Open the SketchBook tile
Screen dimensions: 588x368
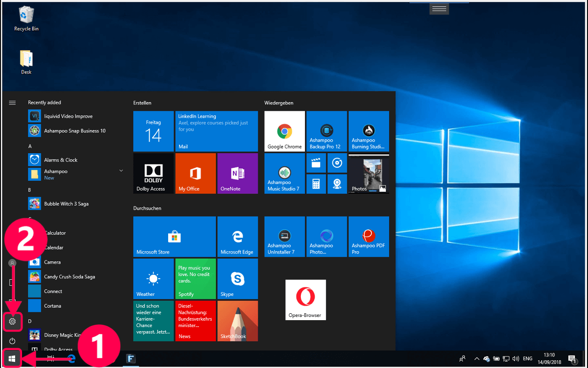(237, 321)
